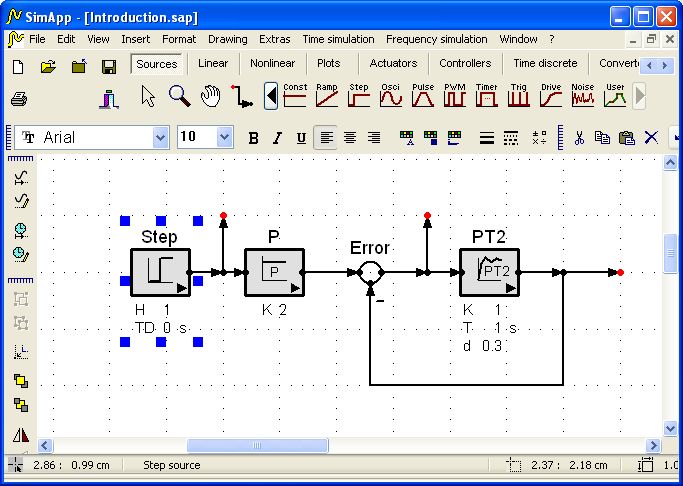
Task: Toggle solid line style button
Action: [x=487, y=138]
